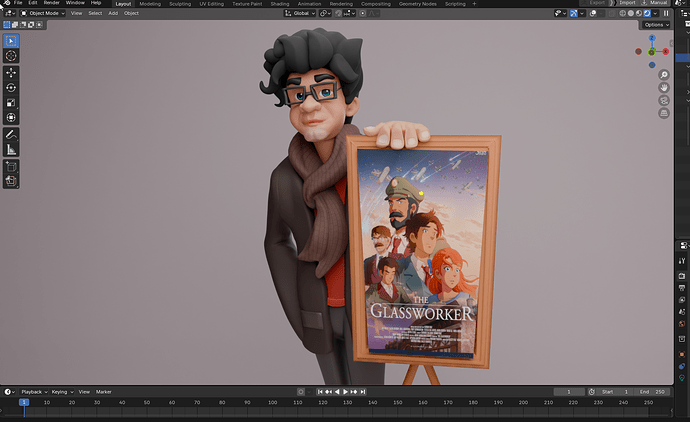This screenshot has height=422, width=690.
Task: Select the Measure tool
Action: (11, 150)
